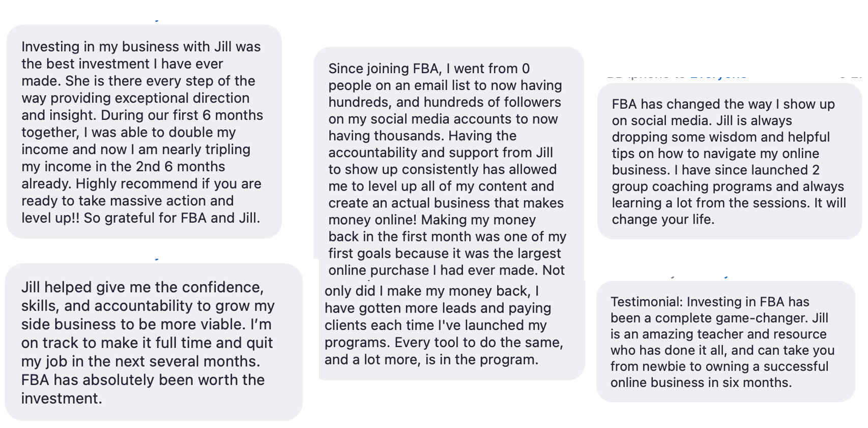The image size is (868, 428).
Task: Select the 'Jill helped give me the confidence' message
Action: tap(154, 342)
